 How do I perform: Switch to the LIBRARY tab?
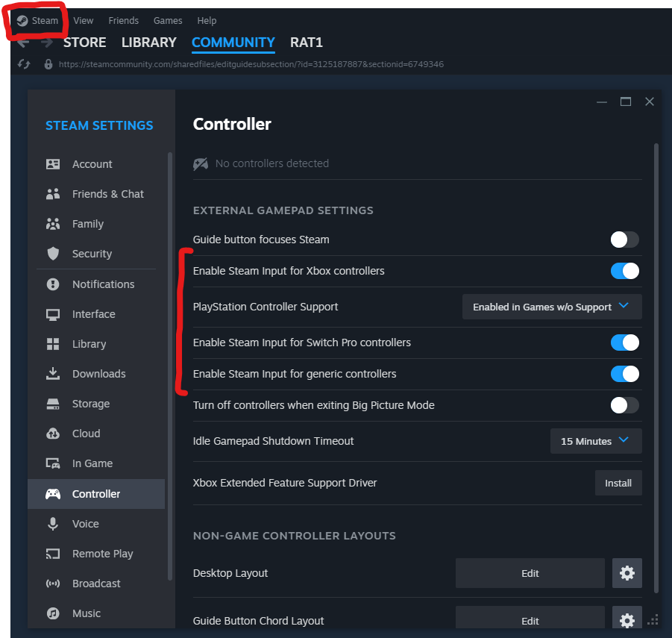148,43
